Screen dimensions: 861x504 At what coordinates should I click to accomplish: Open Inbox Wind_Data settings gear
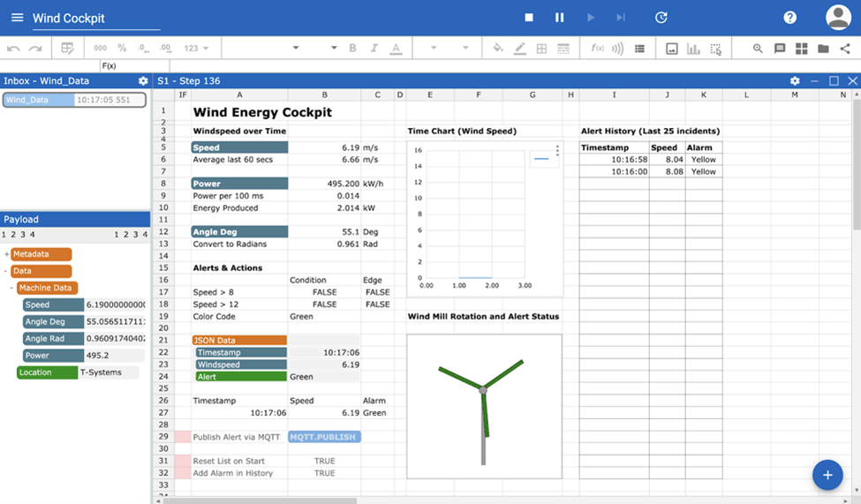(143, 81)
